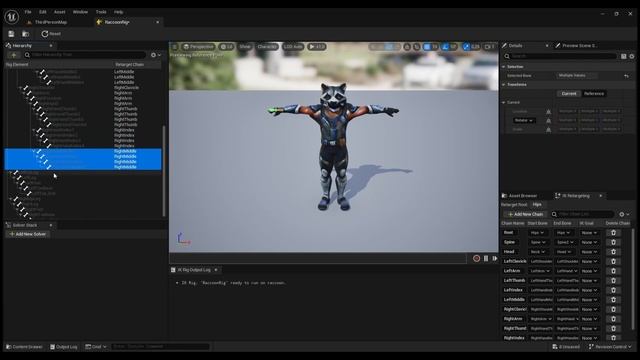Image resolution: width=640 pixels, height=360 pixels.
Task: Open the Output Log
Action: (64, 347)
